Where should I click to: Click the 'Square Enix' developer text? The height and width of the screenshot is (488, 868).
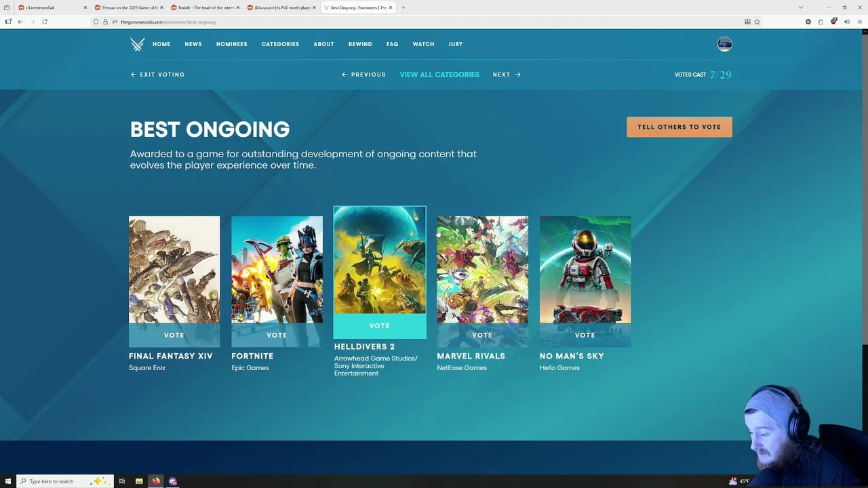[147, 368]
